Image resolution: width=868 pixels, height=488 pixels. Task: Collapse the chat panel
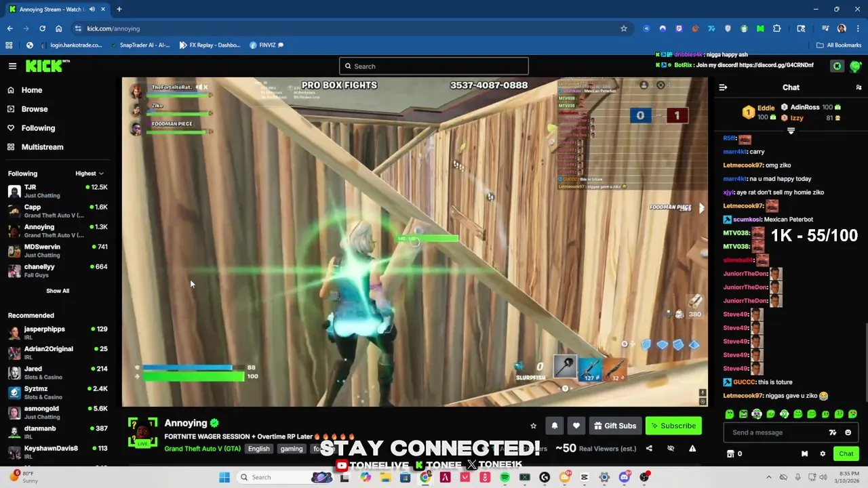pyautogui.click(x=723, y=87)
